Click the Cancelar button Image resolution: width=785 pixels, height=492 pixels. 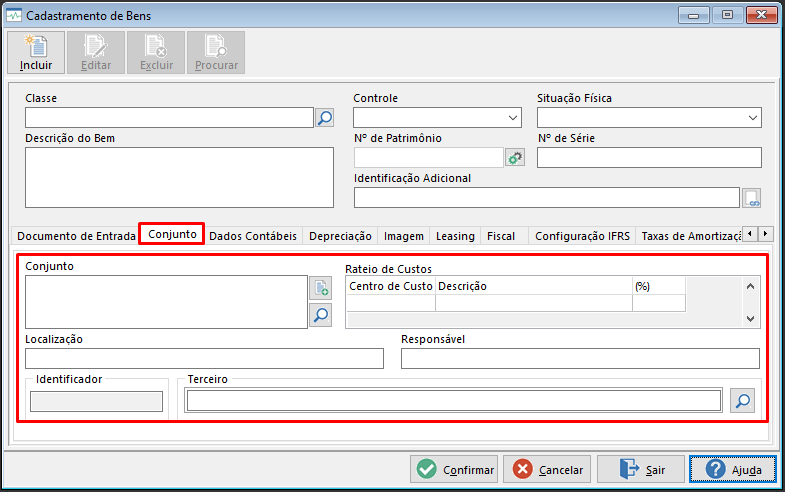click(547, 469)
